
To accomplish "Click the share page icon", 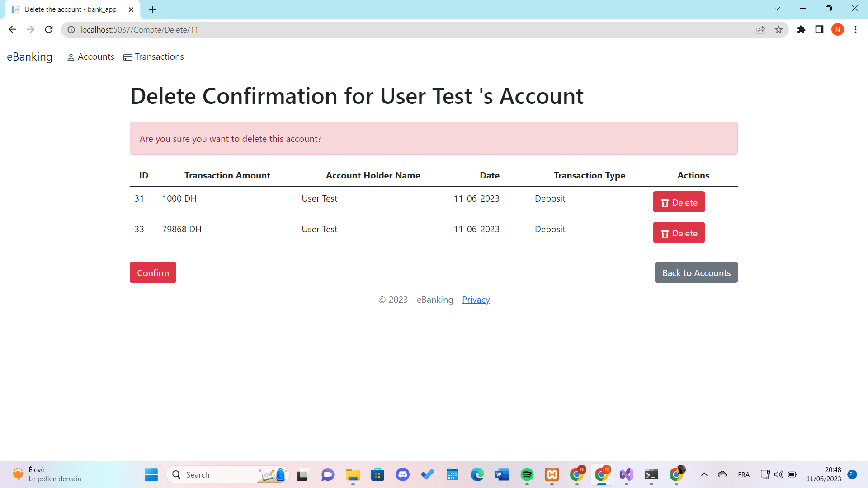I will pyautogui.click(x=760, y=30).
